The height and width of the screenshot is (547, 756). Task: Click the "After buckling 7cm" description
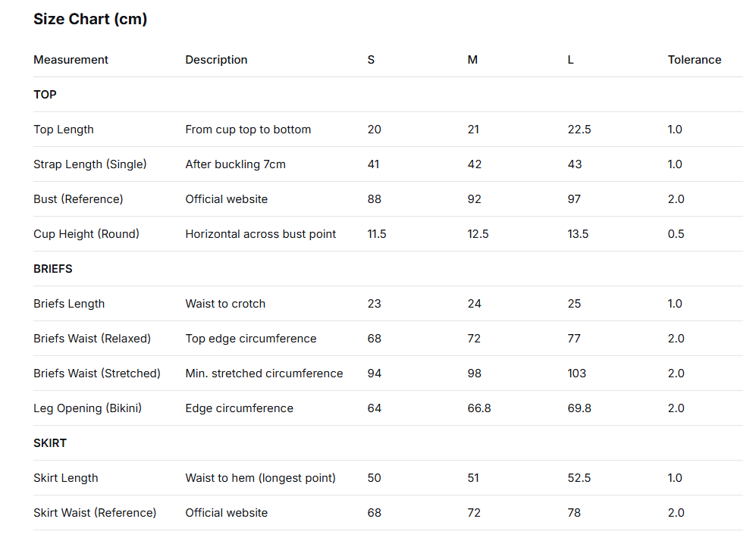tap(235, 164)
